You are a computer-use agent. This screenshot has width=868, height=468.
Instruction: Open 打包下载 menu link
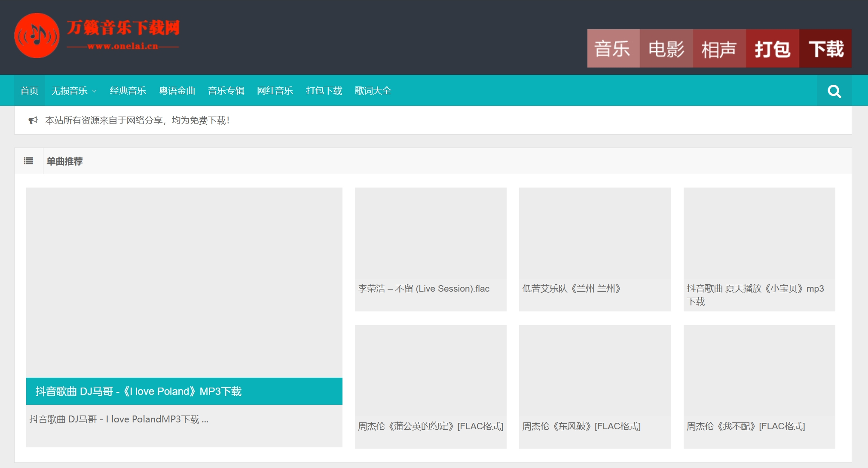click(x=324, y=91)
